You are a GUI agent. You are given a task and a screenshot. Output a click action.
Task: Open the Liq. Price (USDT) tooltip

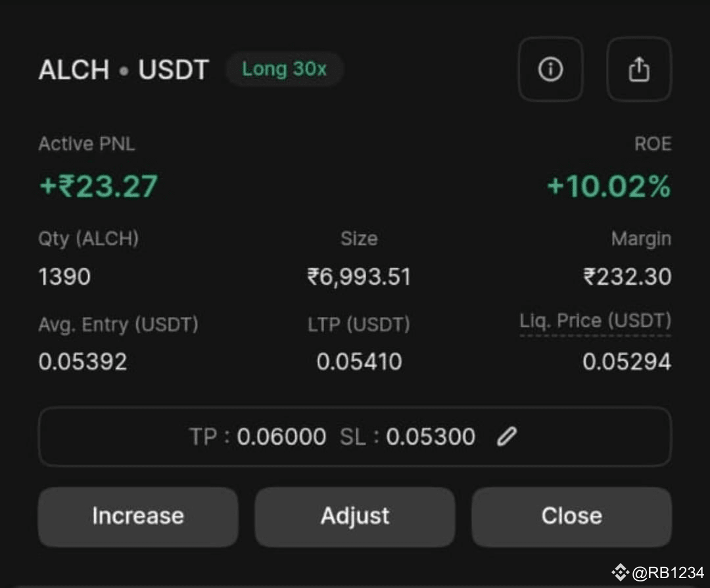pos(594,321)
